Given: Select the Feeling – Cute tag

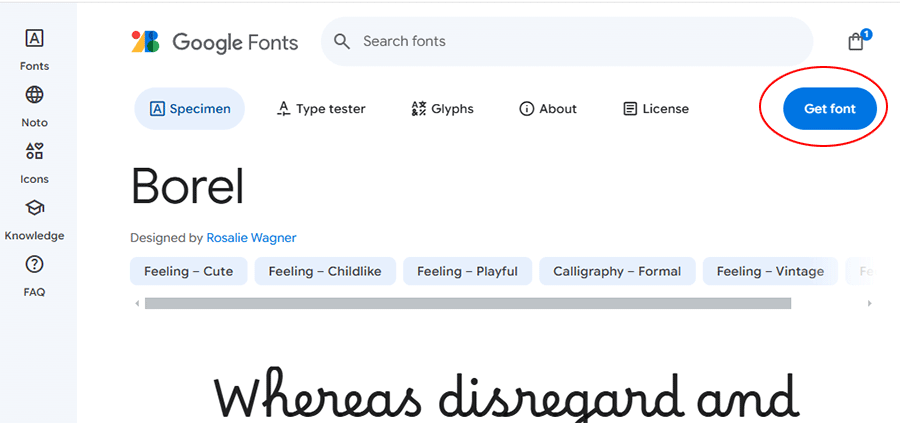Looking at the screenshot, I should pos(188,271).
